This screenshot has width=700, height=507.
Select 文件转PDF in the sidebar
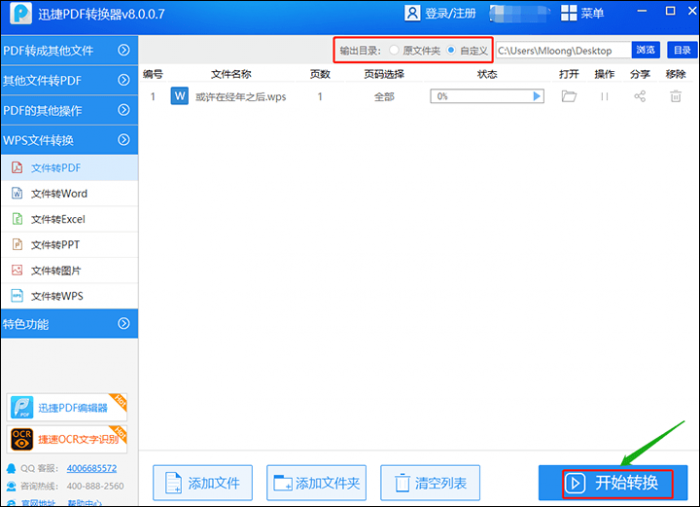pos(69,168)
